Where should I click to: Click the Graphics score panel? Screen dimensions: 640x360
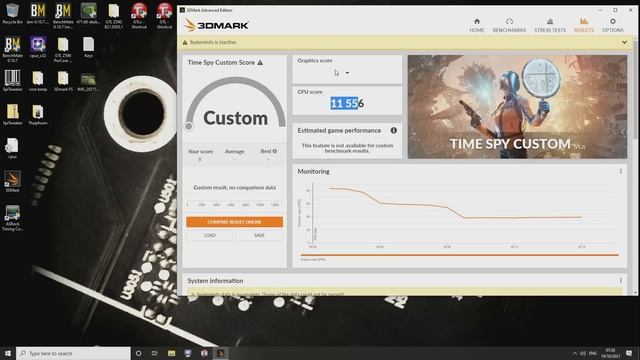(347, 69)
